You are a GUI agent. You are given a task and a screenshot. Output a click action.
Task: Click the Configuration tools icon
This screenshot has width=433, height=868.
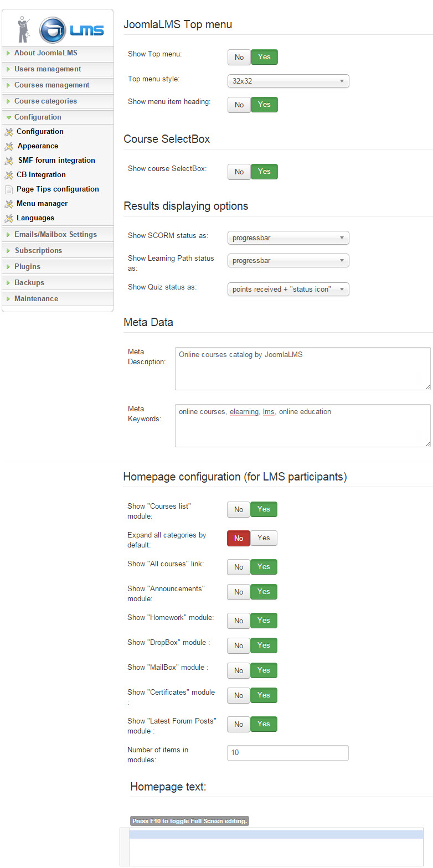(8, 132)
